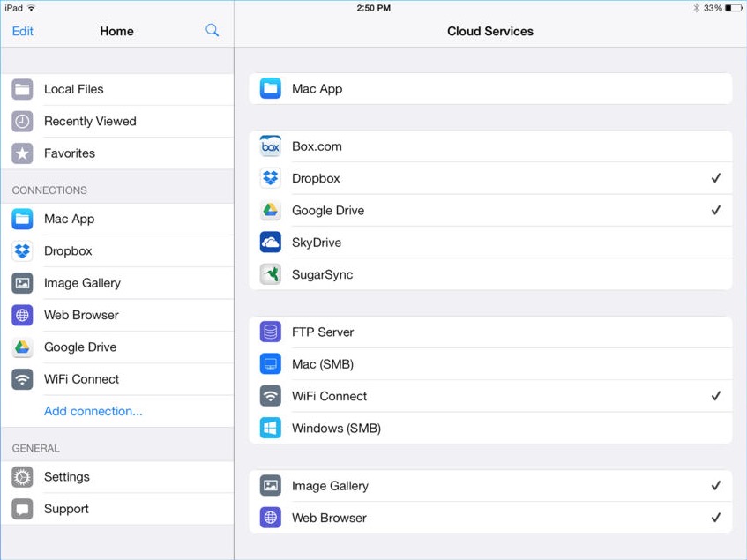Uncheck the Image Gallery checkmark
Image resolution: width=747 pixels, height=560 pixels.
715,486
